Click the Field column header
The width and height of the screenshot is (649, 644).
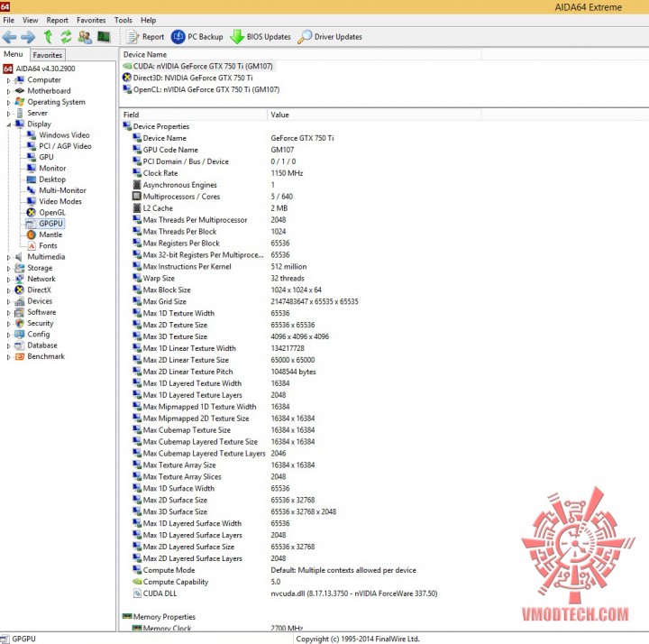(193, 115)
